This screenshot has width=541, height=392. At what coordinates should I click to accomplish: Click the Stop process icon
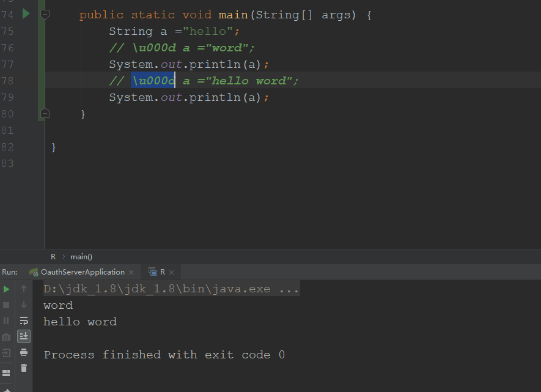click(x=7, y=305)
